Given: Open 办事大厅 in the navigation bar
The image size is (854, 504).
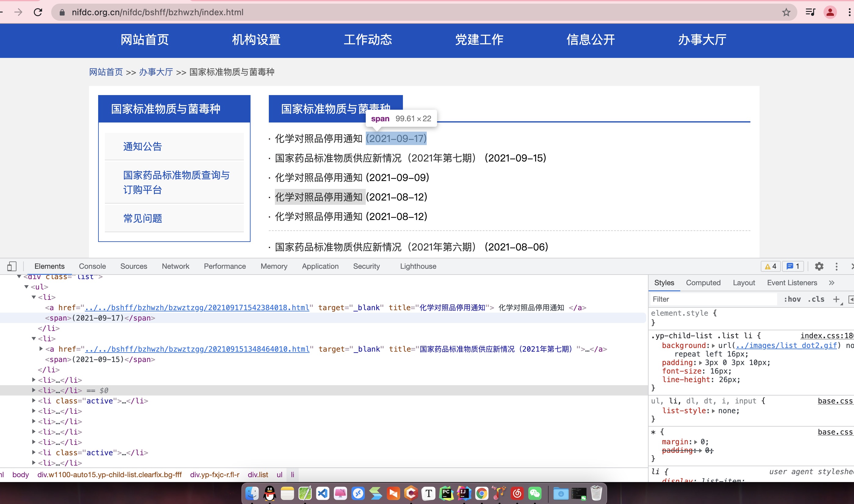Looking at the screenshot, I should point(702,40).
